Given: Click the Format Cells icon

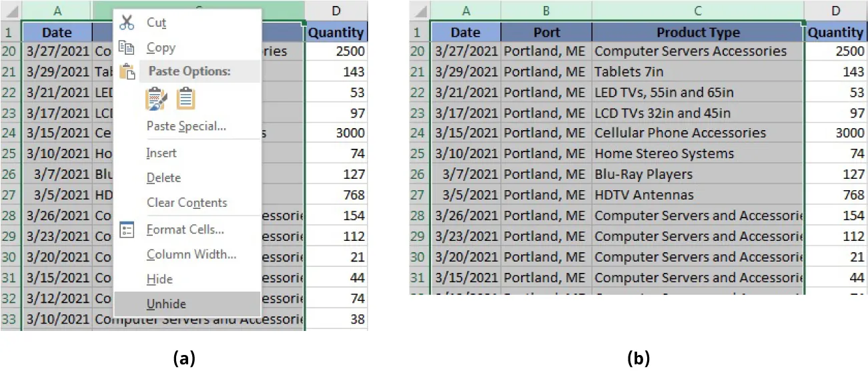Looking at the screenshot, I should 127,230.
